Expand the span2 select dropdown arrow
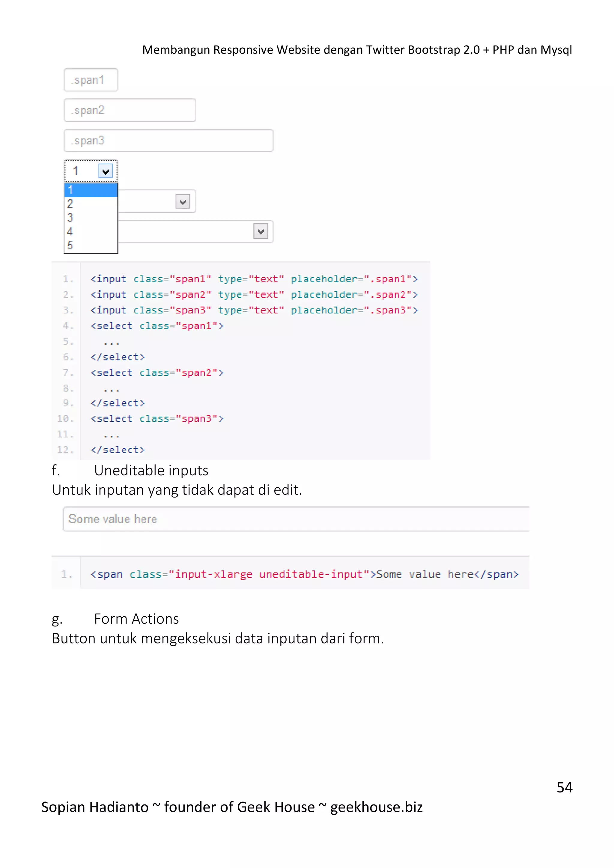This screenshot has width=614, height=868. (183, 201)
